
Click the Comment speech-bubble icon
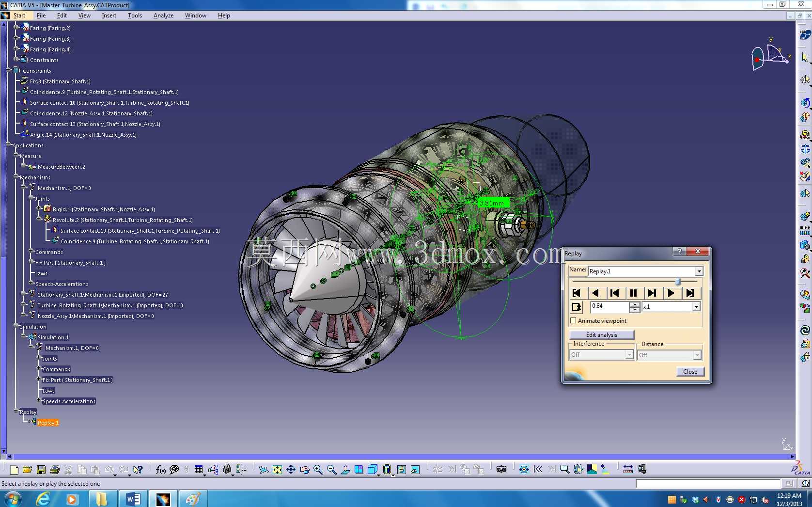[x=174, y=469]
